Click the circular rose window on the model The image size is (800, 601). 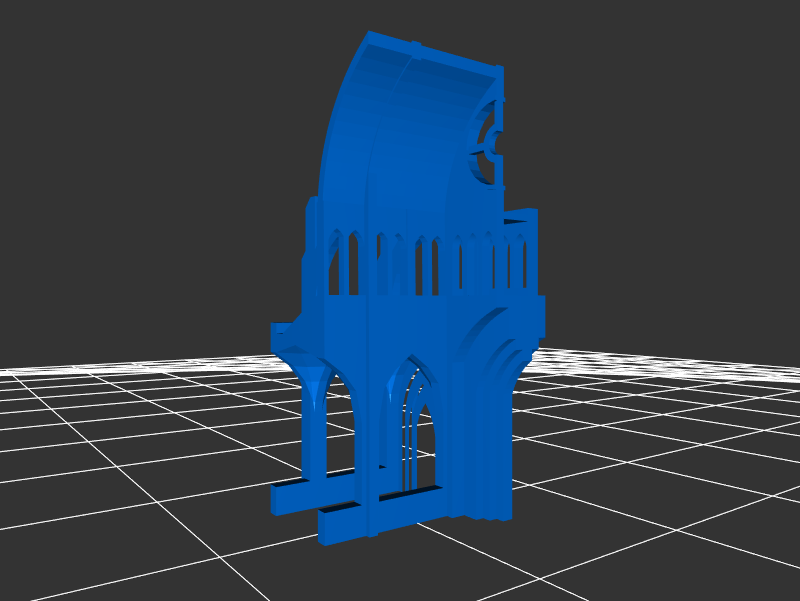pyautogui.click(x=487, y=144)
